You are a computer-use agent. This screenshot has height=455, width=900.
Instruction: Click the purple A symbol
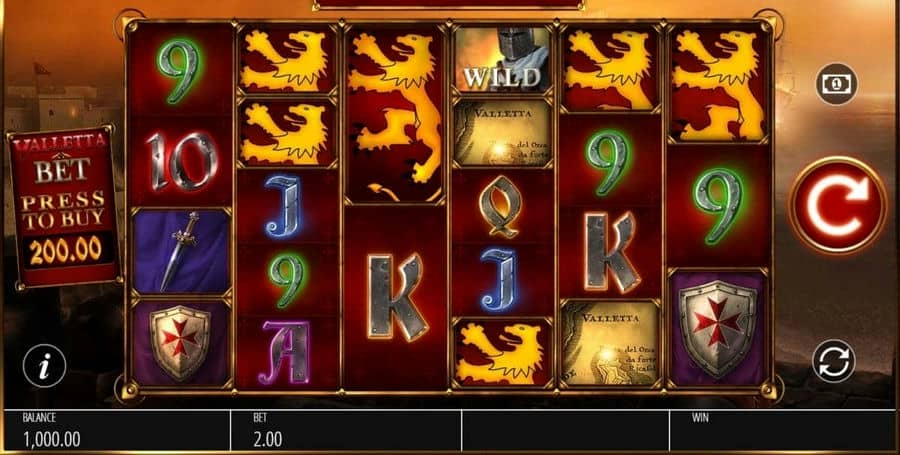[287, 352]
